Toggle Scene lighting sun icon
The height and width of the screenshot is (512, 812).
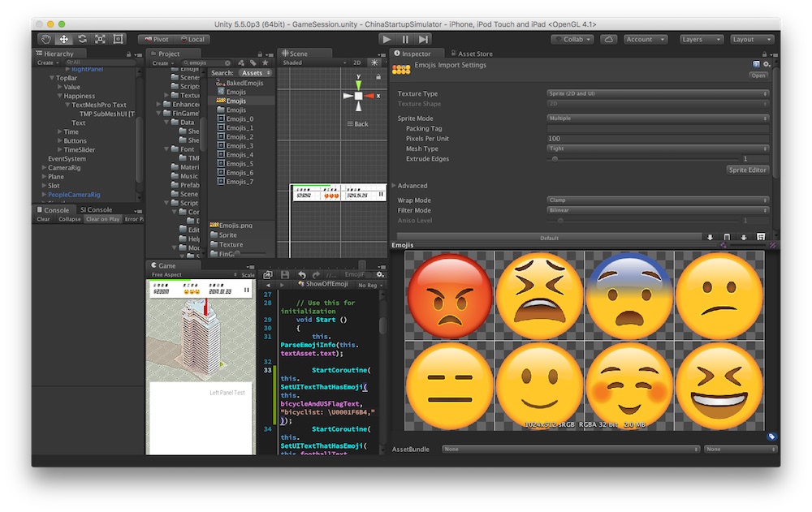(x=374, y=62)
